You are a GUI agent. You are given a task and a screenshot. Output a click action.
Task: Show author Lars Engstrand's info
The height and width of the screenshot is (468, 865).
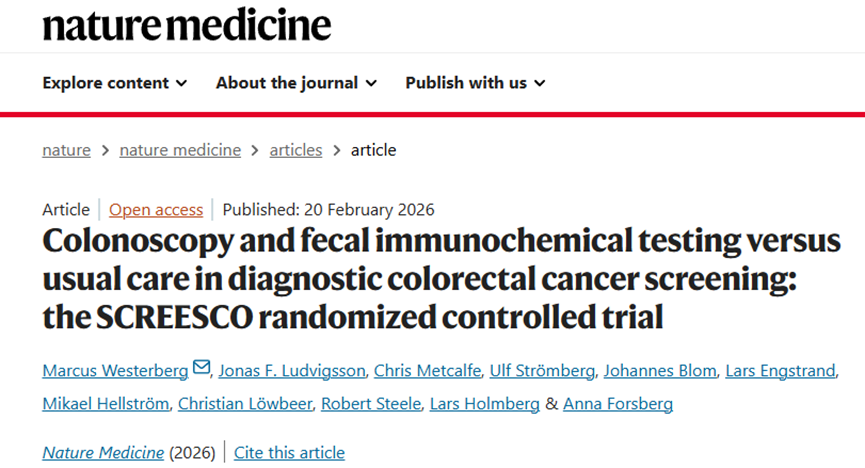pos(780,371)
